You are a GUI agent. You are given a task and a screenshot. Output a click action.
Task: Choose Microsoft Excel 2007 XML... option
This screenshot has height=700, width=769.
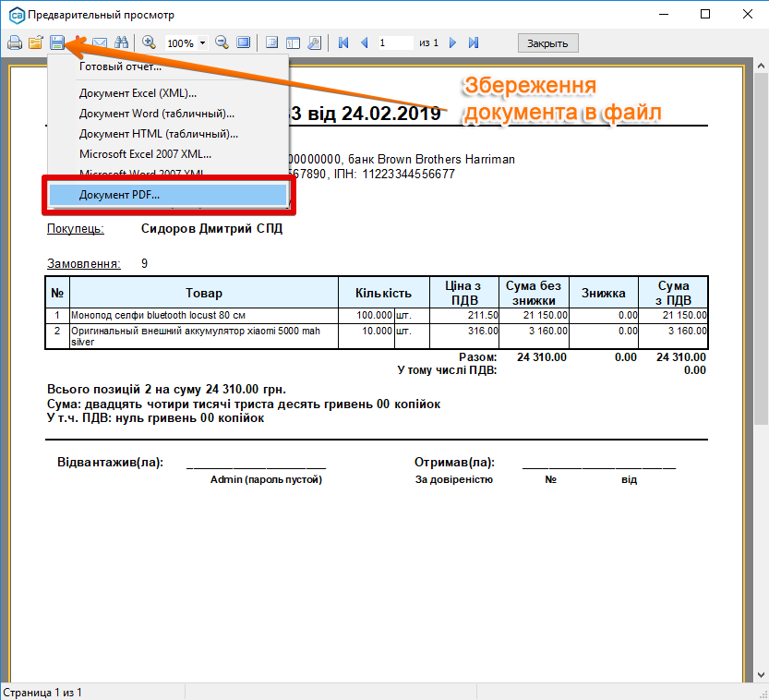pos(168,154)
